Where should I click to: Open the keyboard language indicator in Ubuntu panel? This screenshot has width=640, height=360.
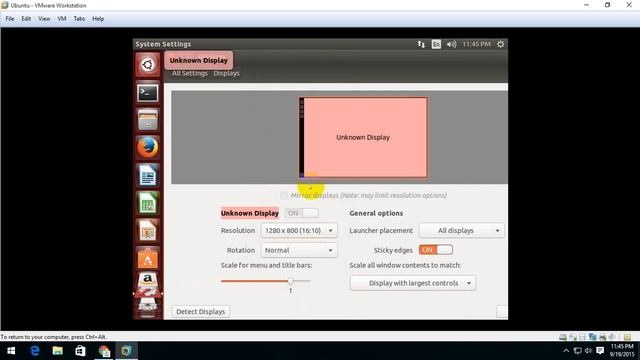tap(436, 44)
